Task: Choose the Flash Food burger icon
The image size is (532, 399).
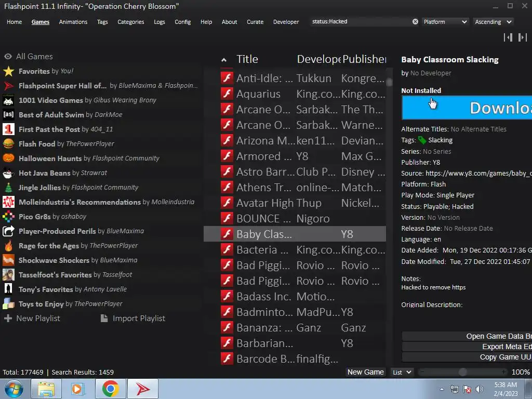Action: click(8, 144)
